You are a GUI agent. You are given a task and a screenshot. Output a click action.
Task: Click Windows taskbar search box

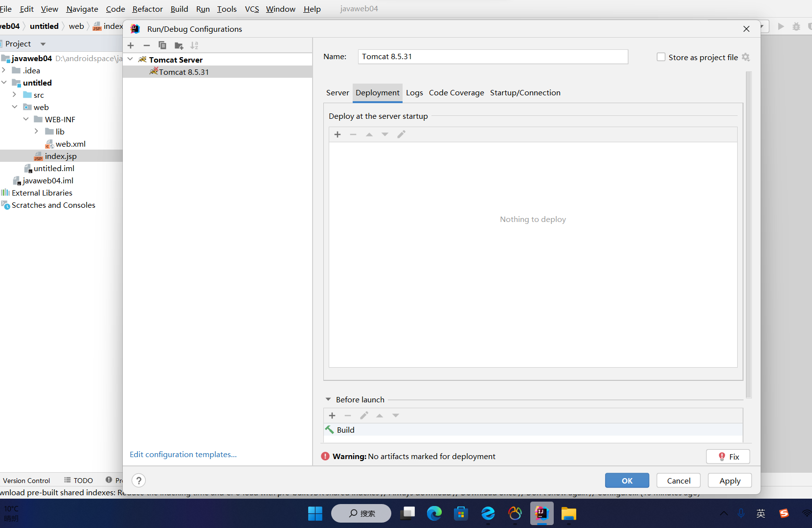tap(361, 513)
